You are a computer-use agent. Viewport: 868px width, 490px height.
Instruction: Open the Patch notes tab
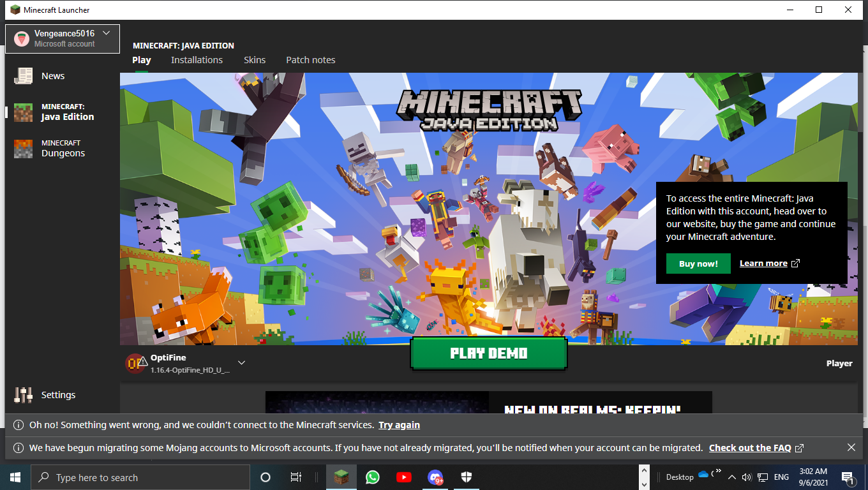pos(310,60)
